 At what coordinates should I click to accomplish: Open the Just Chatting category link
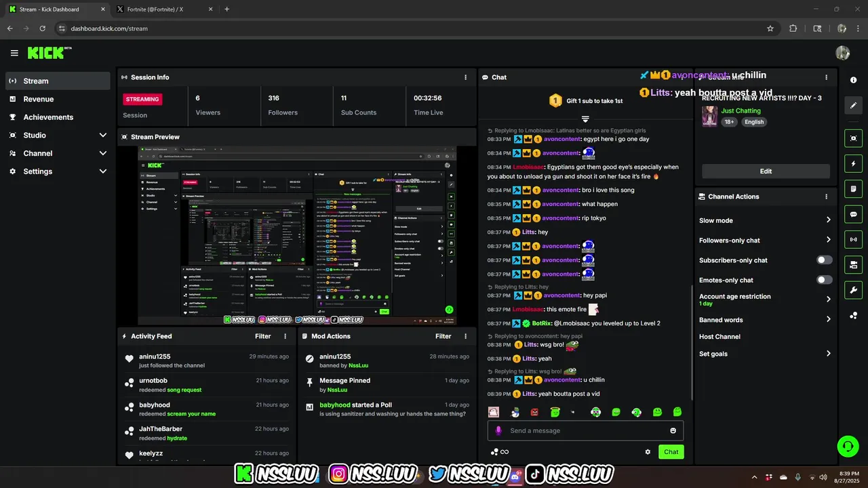(741, 110)
